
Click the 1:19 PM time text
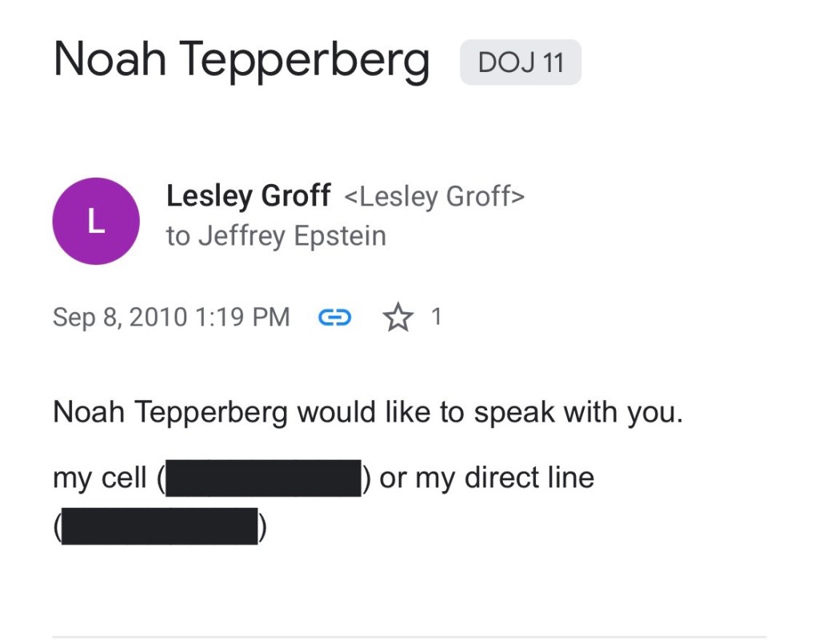click(242, 318)
